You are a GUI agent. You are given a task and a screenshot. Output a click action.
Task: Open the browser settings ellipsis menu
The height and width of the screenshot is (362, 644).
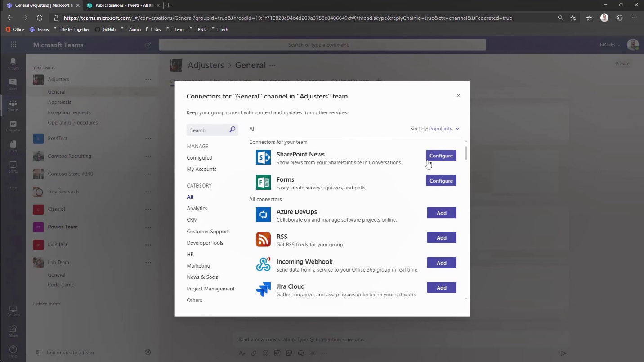[635, 18]
